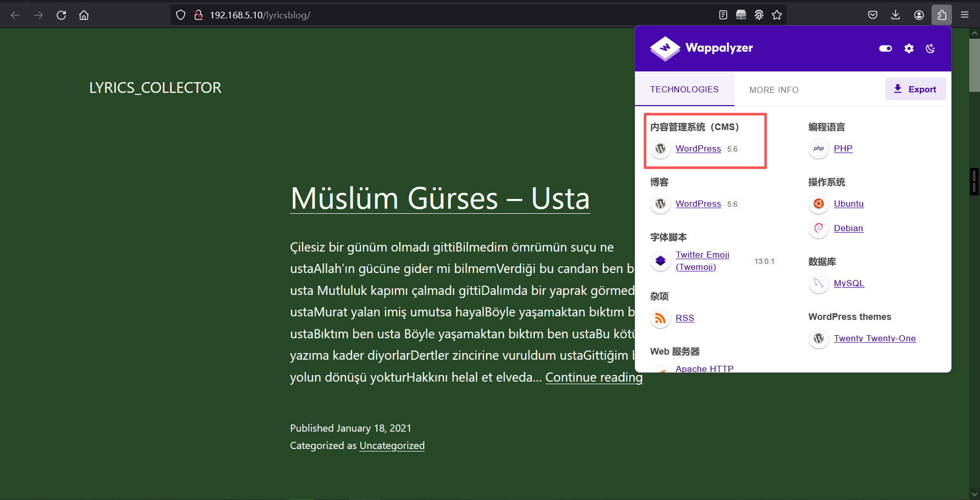This screenshot has height=500, width=980.
Task: Click the tracking protection shield icon
Action: 181,15
